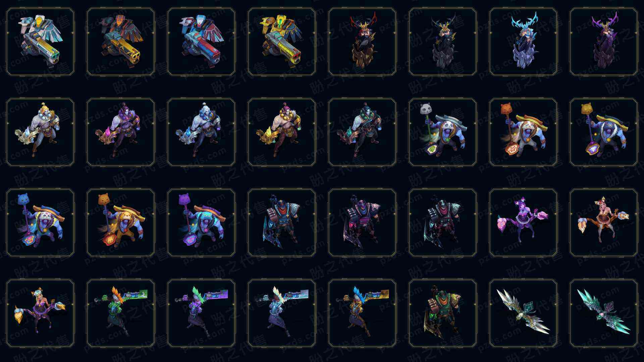Image resolution: width=644 pixels, height=362 pixels.
Task: Select the green feathered character with cannon
Action: [121, 313]
